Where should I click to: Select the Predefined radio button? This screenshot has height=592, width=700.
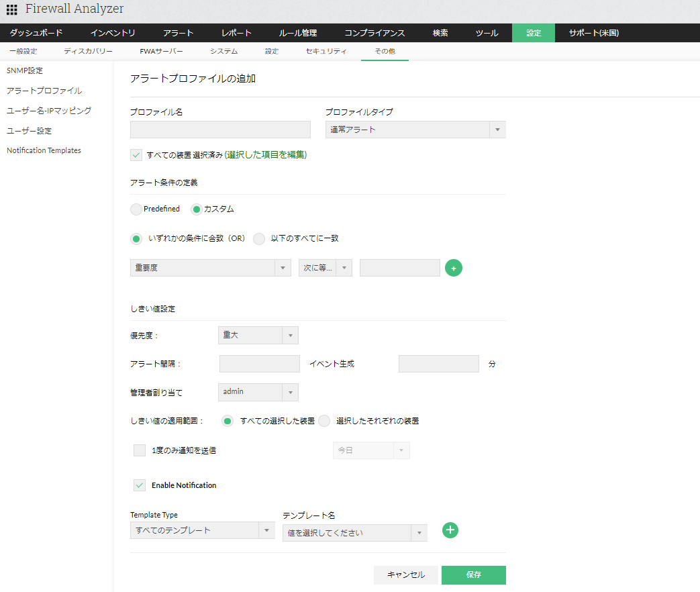click(136, 209)
